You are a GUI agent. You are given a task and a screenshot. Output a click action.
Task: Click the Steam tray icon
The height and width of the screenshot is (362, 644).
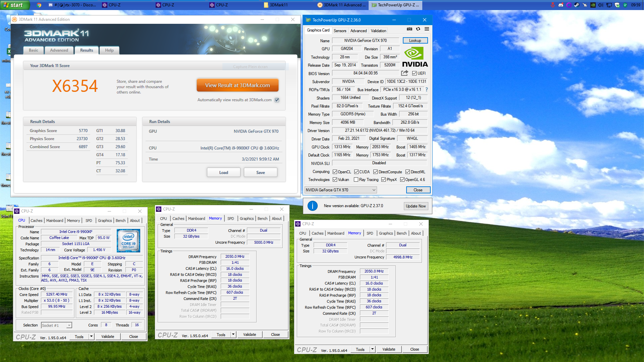[x=577, y=5]
